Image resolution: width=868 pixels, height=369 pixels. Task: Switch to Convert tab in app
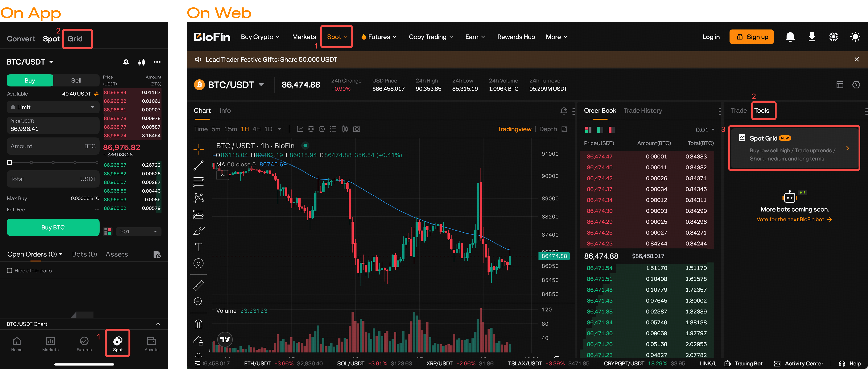tap(21, 39)
